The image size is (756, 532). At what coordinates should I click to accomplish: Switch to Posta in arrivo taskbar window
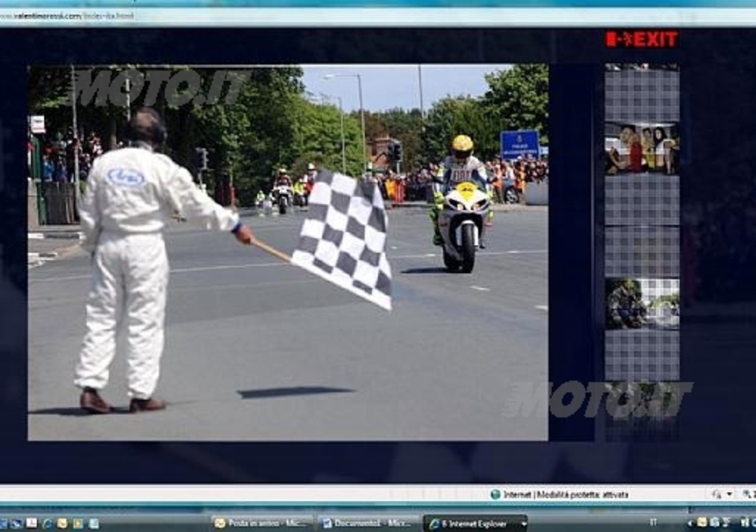[x=262, y=523]
